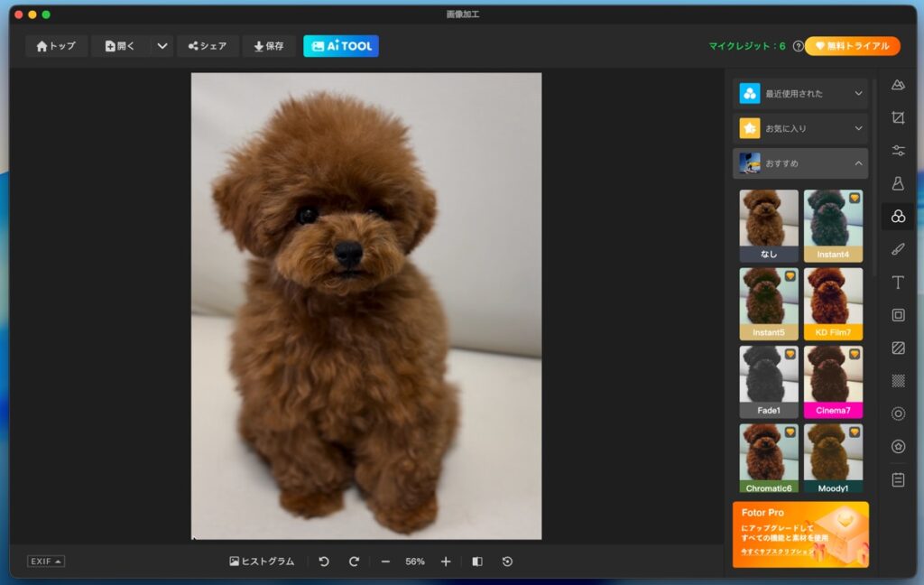Select the Brush retouch tool
This screenshot has width=924, height=585.
(x=898, y=249)
